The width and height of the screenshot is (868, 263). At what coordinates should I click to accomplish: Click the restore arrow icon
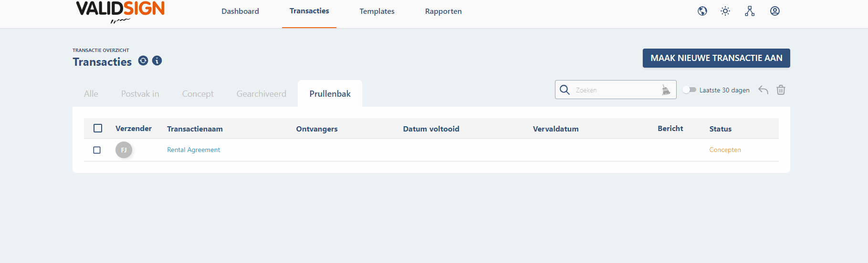[763, 90]
